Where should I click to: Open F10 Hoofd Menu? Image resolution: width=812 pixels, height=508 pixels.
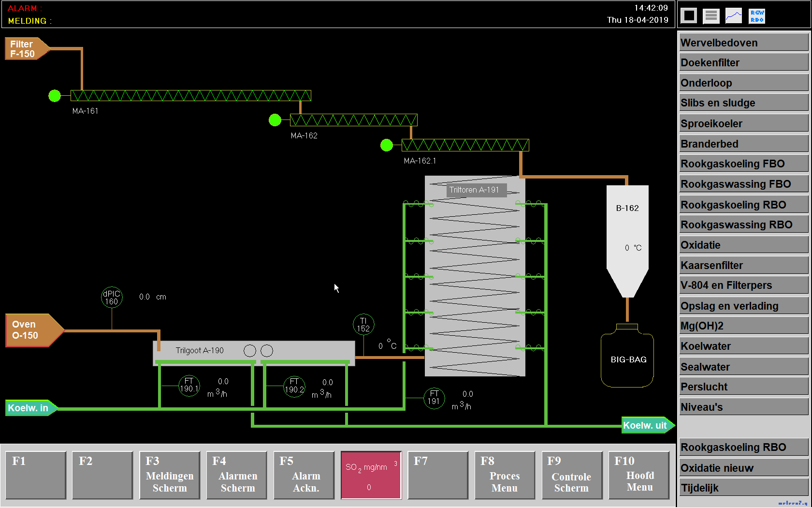[638, 475]
